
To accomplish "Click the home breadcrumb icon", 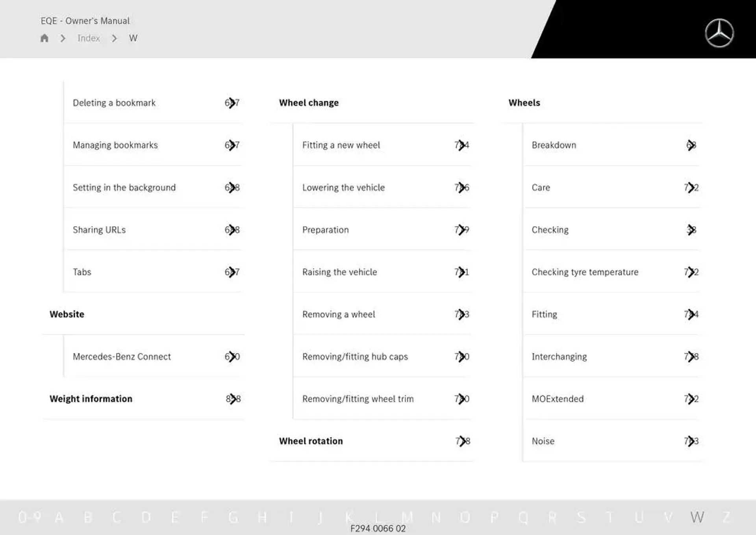I will (x=44, y=38).
